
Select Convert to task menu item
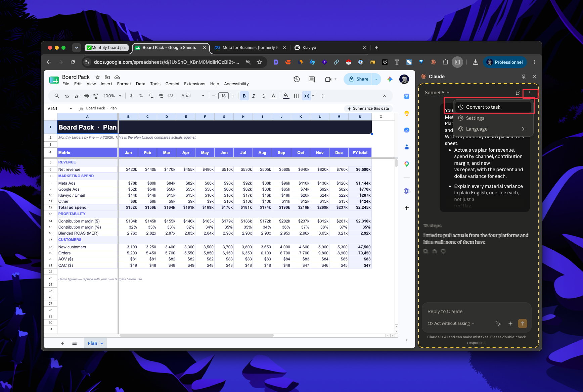[493, 107]
